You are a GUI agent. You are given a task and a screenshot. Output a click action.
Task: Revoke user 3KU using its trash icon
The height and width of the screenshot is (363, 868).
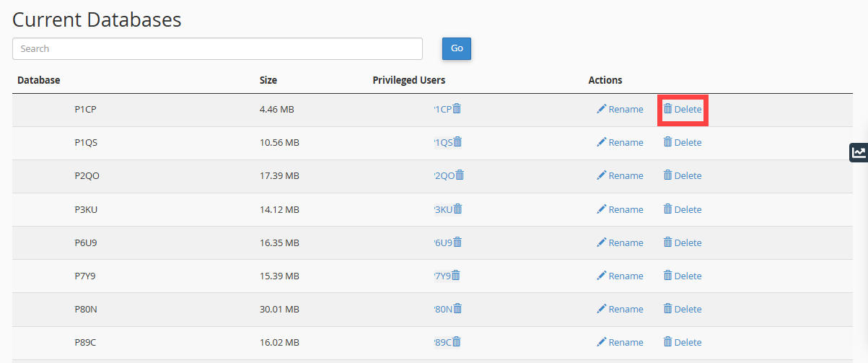tap(457, 209)
